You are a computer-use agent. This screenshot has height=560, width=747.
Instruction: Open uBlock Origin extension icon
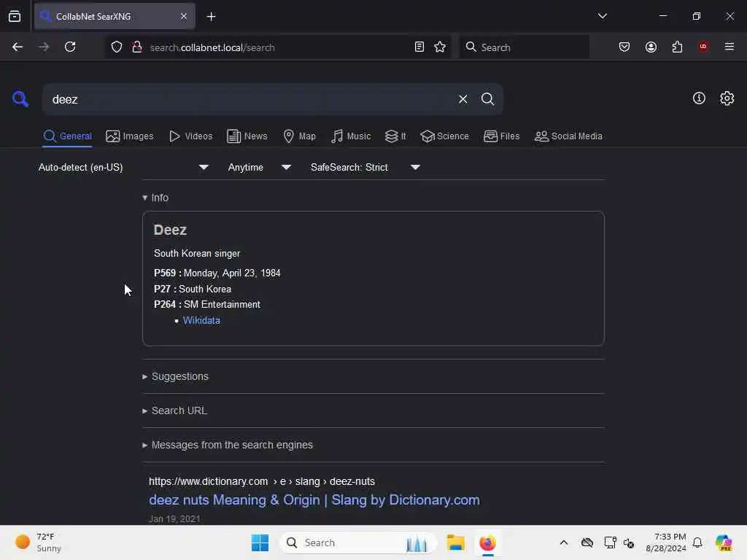(703, 47)
